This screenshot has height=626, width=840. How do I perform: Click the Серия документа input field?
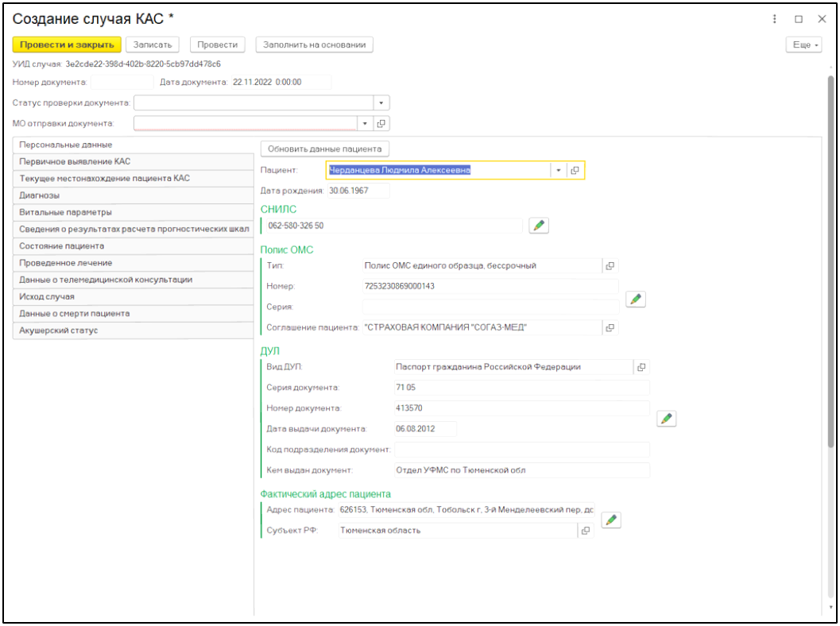[521, 388]
